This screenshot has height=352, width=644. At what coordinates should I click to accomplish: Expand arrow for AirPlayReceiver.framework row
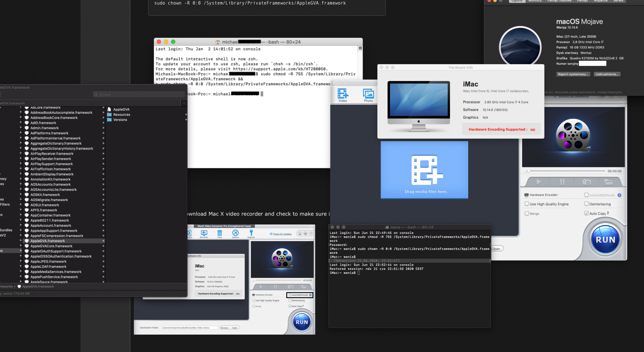103,153
